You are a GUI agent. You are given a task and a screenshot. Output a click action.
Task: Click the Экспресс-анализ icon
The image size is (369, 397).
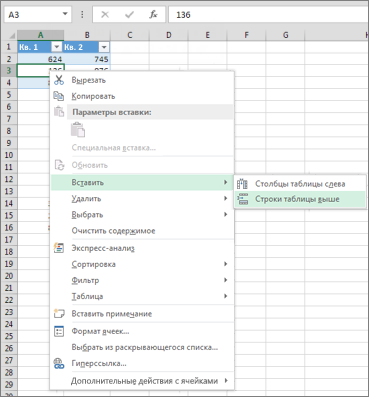[x=59, y=248]
